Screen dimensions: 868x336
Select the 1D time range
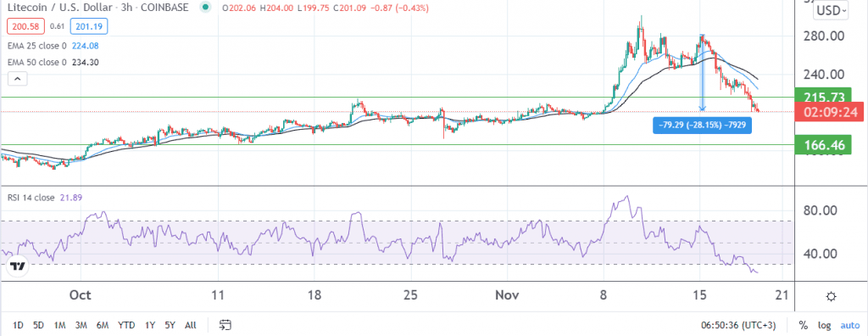pyautogui.click(x=18, y=325)
